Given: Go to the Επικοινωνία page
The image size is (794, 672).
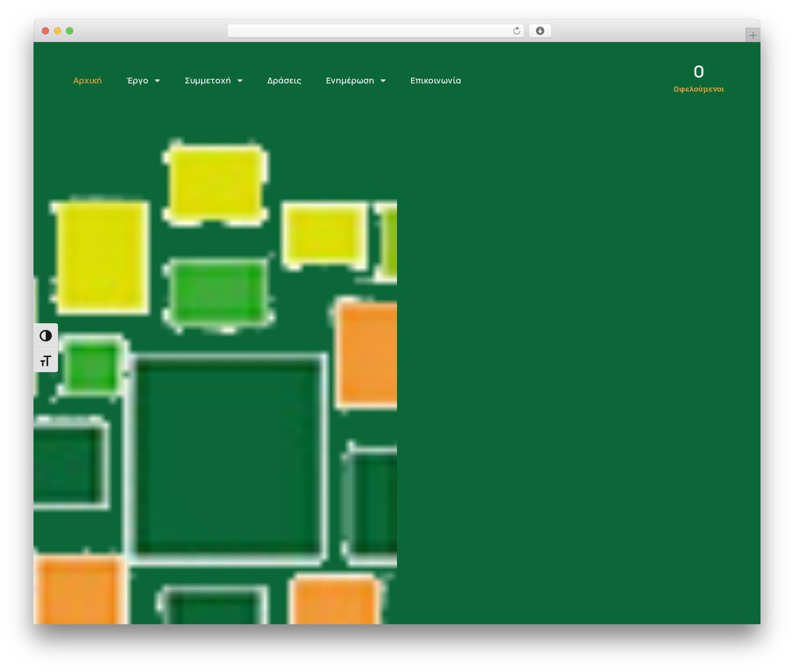Looking at the screenshot, I should click(x=435, y=81).
